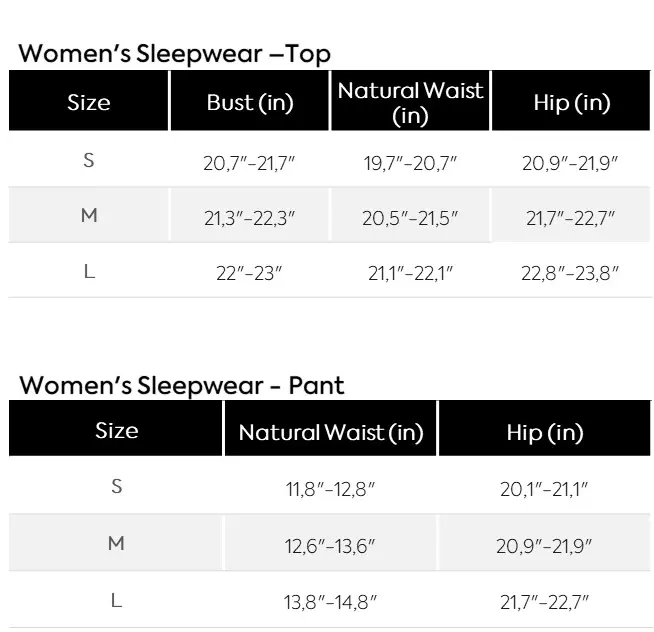Select the waist value 21,1″–22,1″
Image resolution: width=654 pixels, height=632 pixels.
[x=410, y=274]
